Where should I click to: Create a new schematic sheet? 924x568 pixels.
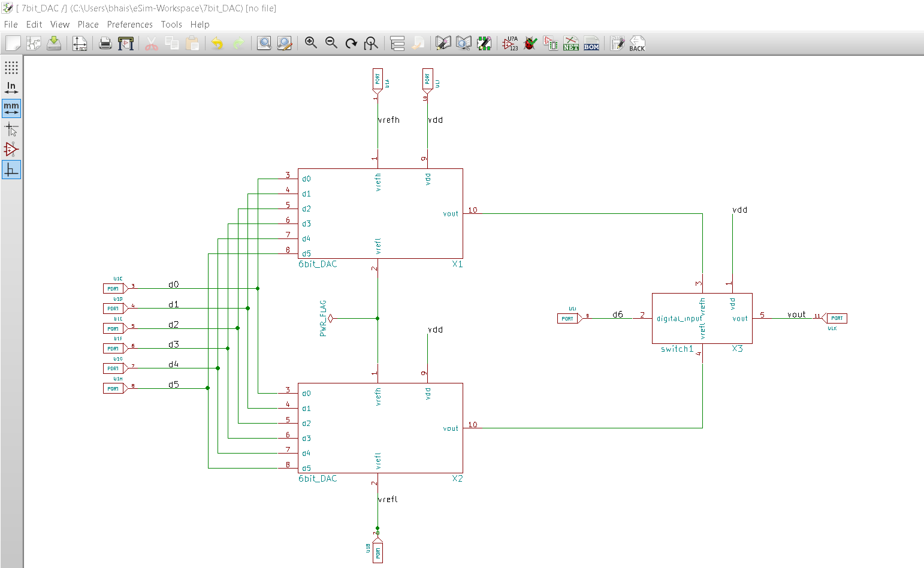point(12,43)
